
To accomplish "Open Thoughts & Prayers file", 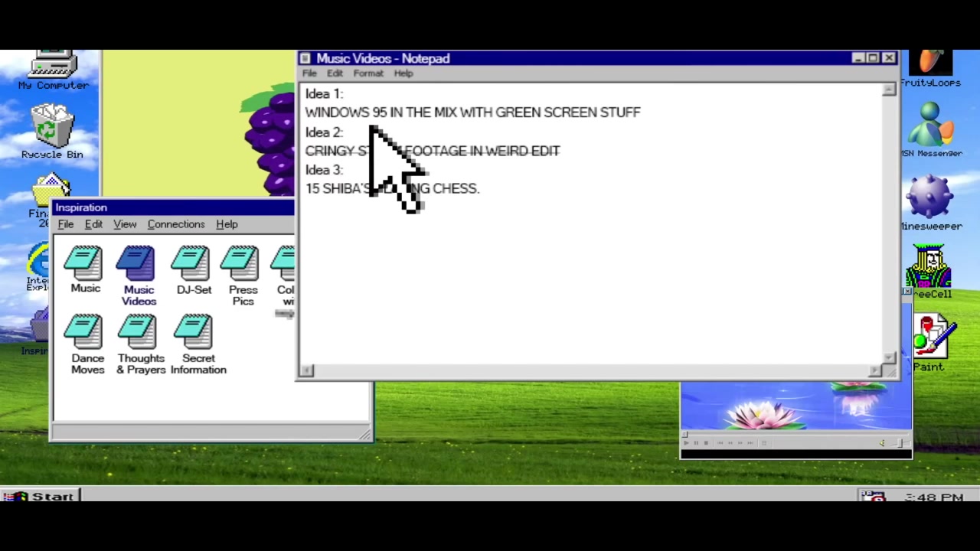I will [140, 343].
